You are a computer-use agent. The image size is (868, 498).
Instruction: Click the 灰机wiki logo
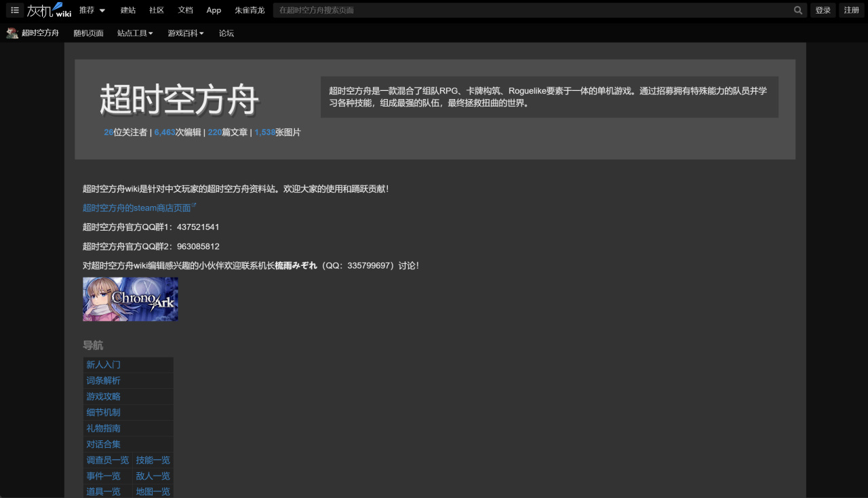pyautogui.click(x=49, y=10)
